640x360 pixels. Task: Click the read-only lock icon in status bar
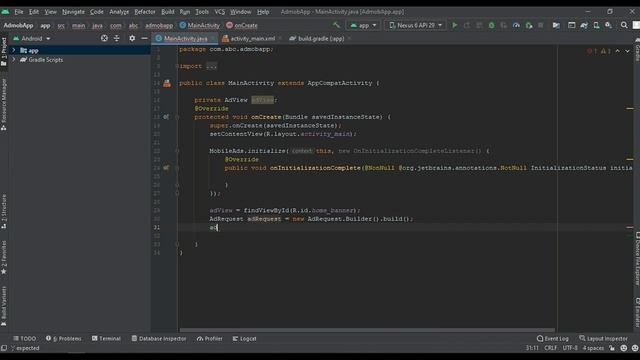click(x=612, y=348)
